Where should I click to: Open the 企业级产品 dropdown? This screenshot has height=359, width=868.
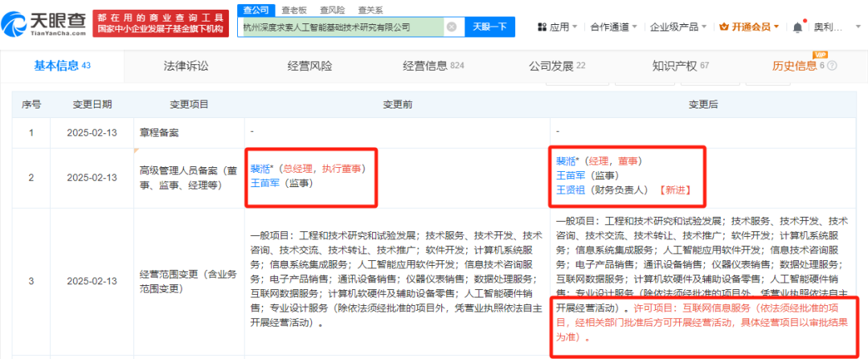(x=678, y=27)
